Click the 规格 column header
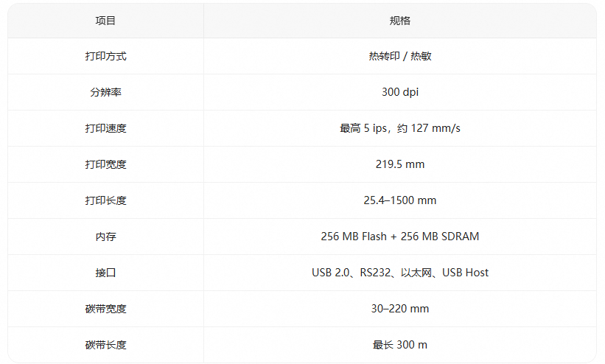 399,21
